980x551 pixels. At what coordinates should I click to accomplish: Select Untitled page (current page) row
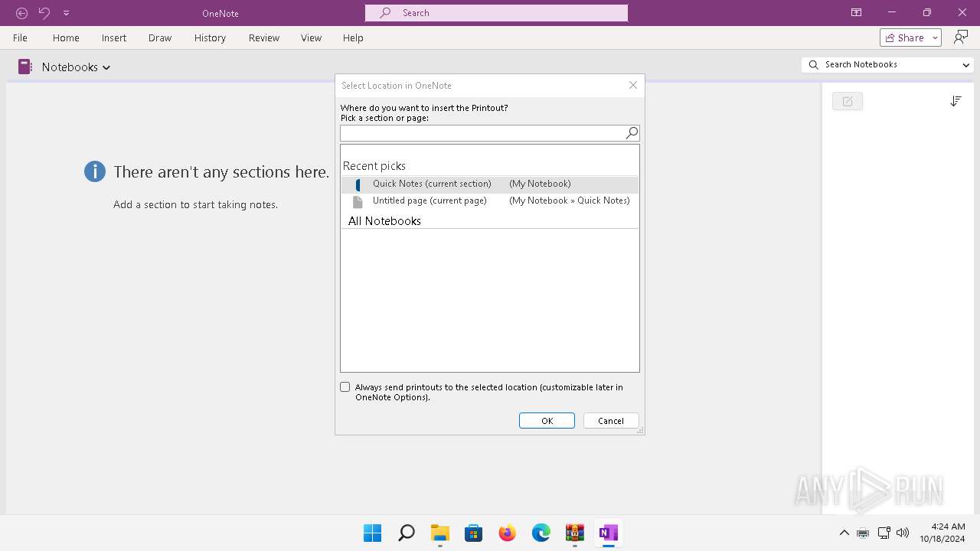click(x=490, y=201)
